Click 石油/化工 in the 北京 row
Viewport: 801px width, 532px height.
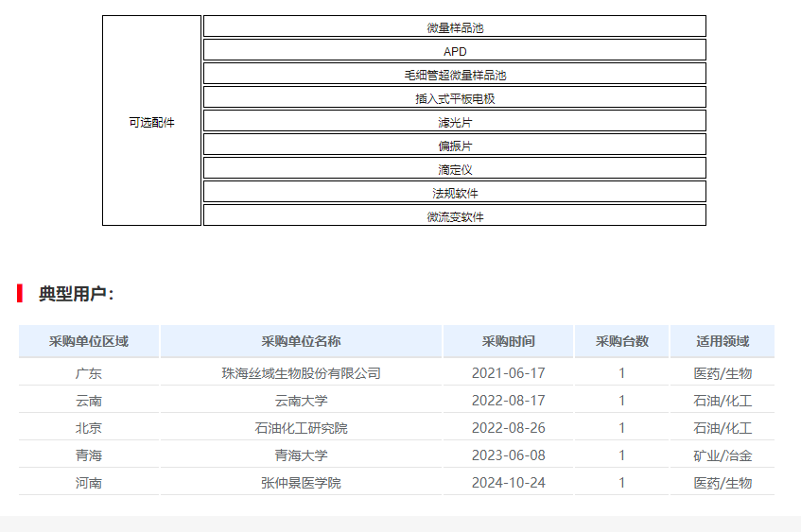723,428
